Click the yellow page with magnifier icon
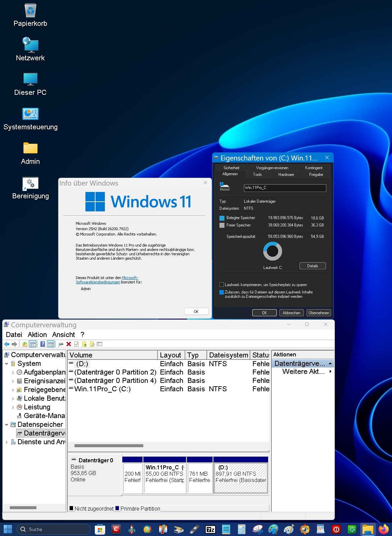Image resolution: width=392 pixels, height=536 pixels. [92, 344]
